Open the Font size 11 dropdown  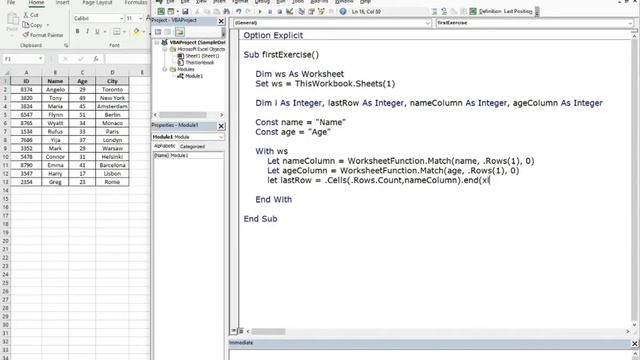tap(140, 18)
